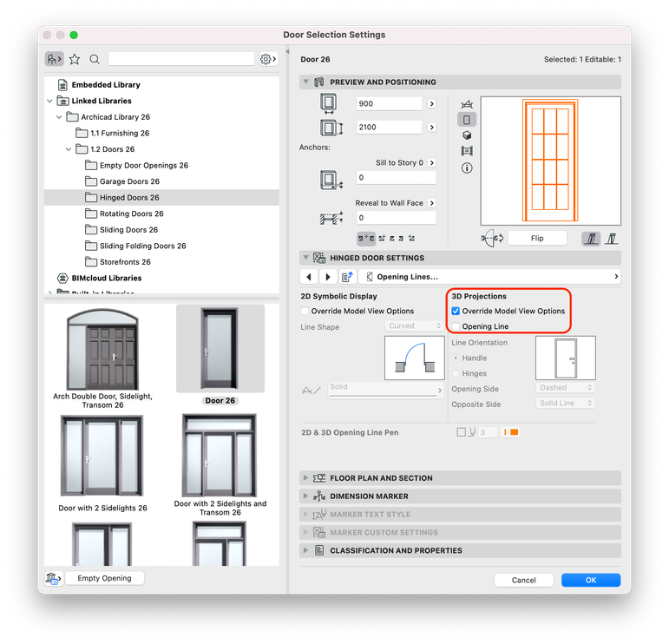The height and width of the screenshot is (644, 669).
Task: Select the Handle radio button
Action: click(x=456, y=358)
